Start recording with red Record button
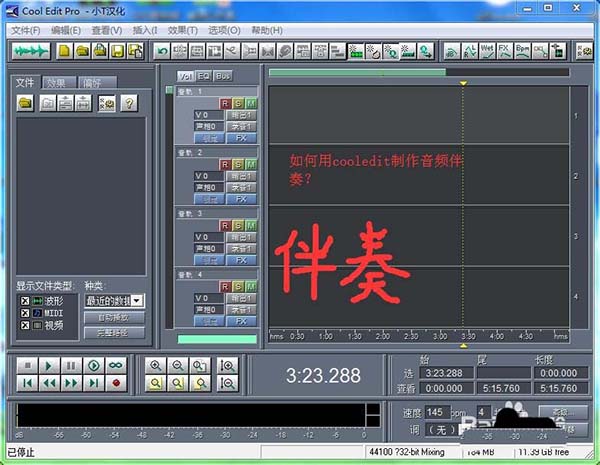 click(116, 383)
